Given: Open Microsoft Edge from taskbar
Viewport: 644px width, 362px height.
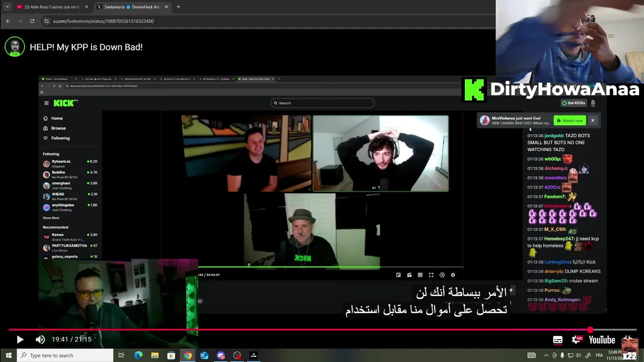Looking at the screenshot, I should 138,355.
